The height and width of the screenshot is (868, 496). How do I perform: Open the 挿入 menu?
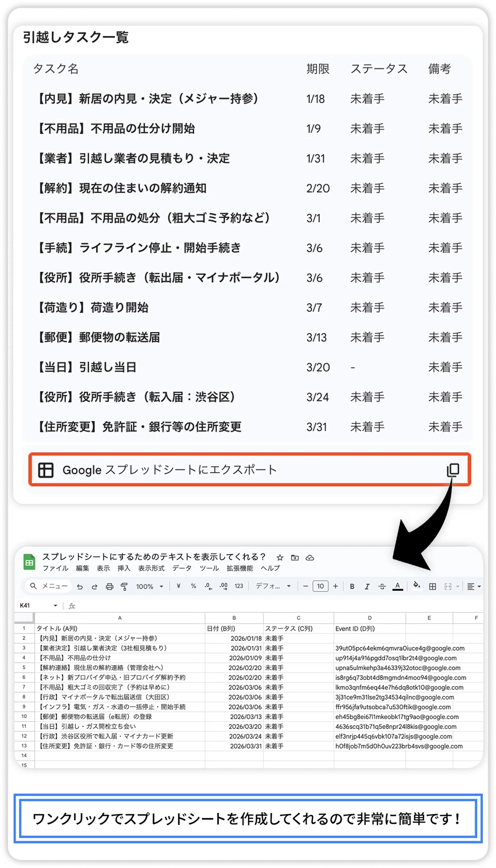[x=124, y=568]
